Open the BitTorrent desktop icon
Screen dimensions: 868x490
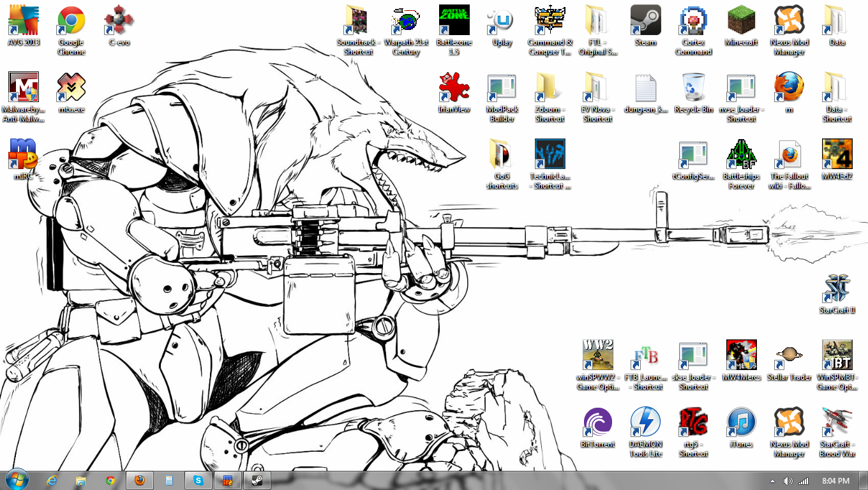598,423
